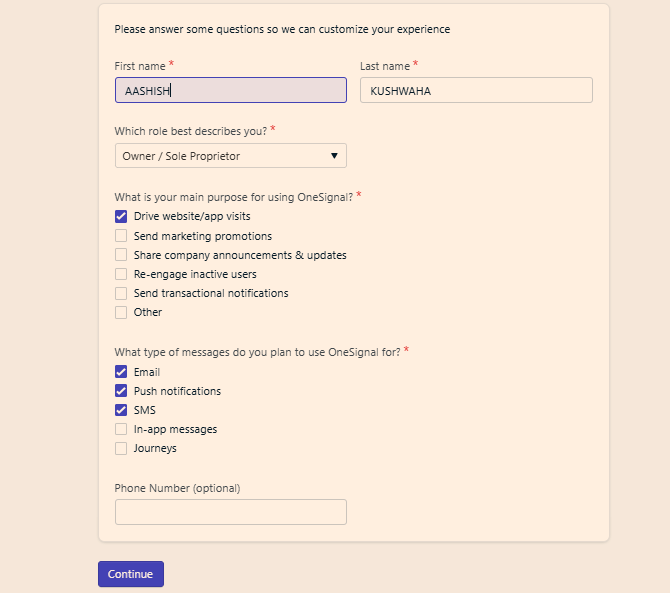Click the Send marketing promotions label
This screenshot has height=593, width=670.
click(203, 236)
